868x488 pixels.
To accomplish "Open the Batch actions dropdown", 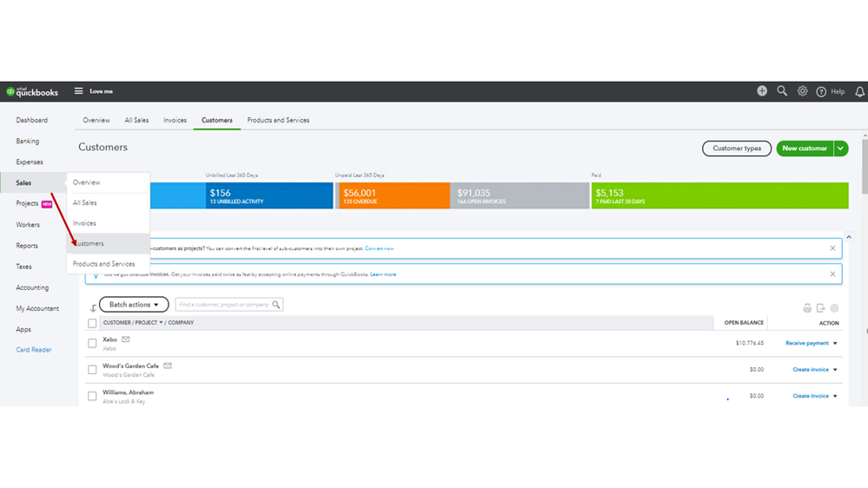I will click(x=134, y=304).
